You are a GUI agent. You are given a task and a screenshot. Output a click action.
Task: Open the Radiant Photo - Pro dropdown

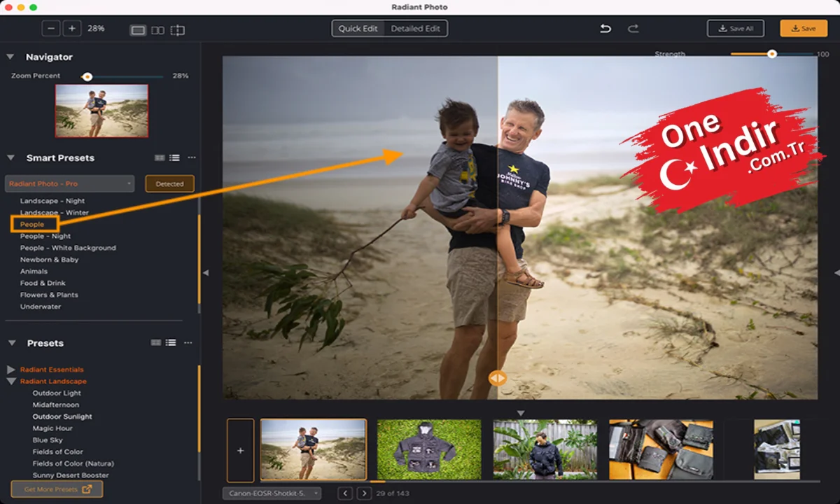tap(69, 183)
